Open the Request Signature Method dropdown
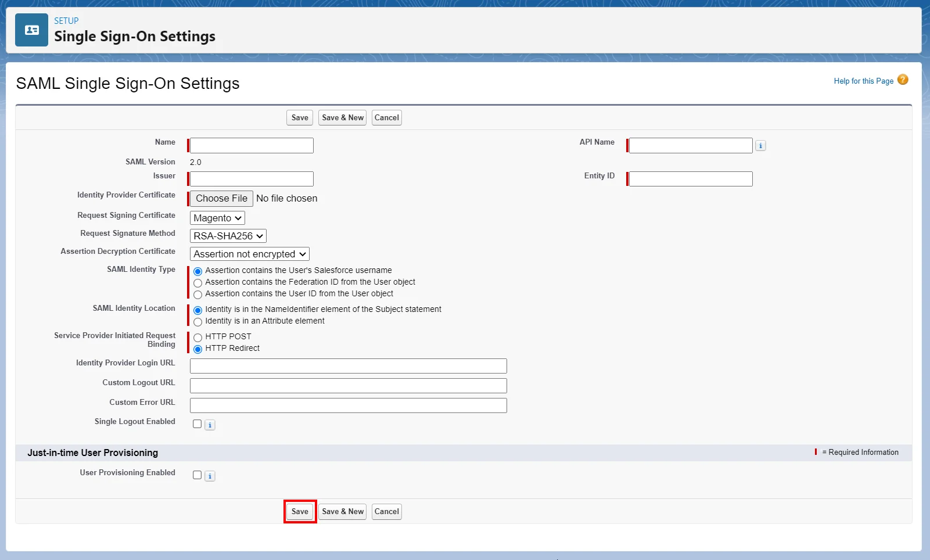 pos(227,236)
